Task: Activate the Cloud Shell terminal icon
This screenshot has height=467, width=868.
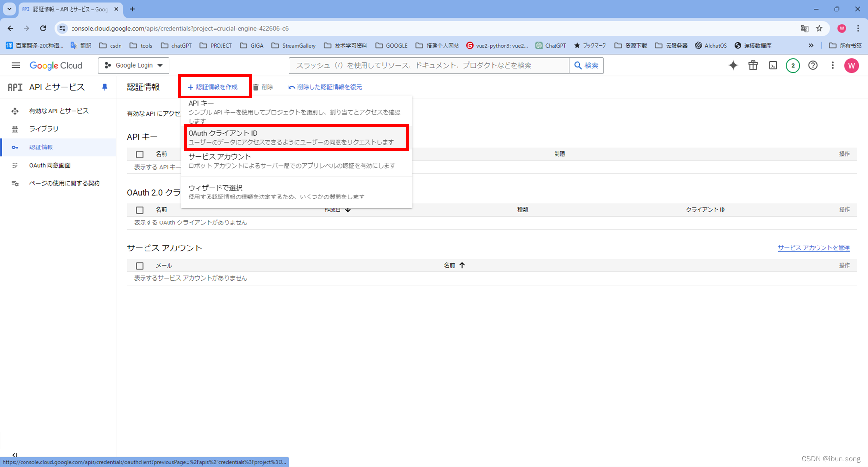Action: (x=773, y=65)
